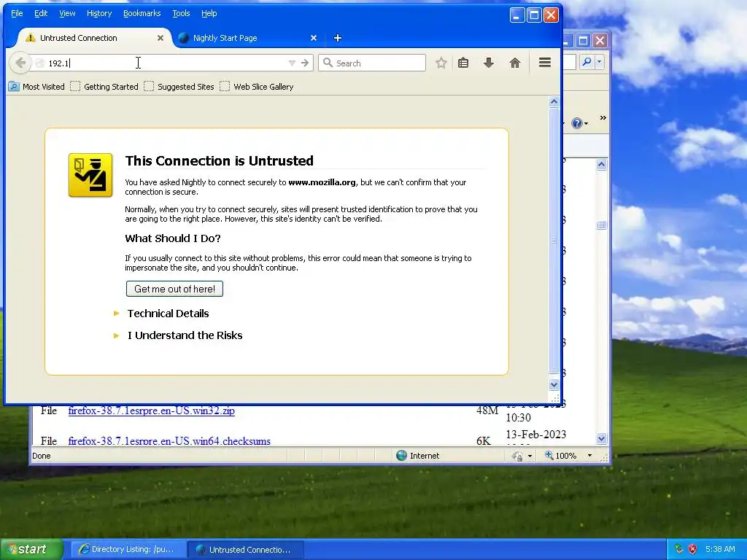Open the Tools menu
This screenshot has width=747, height=560.
point(181,13)
